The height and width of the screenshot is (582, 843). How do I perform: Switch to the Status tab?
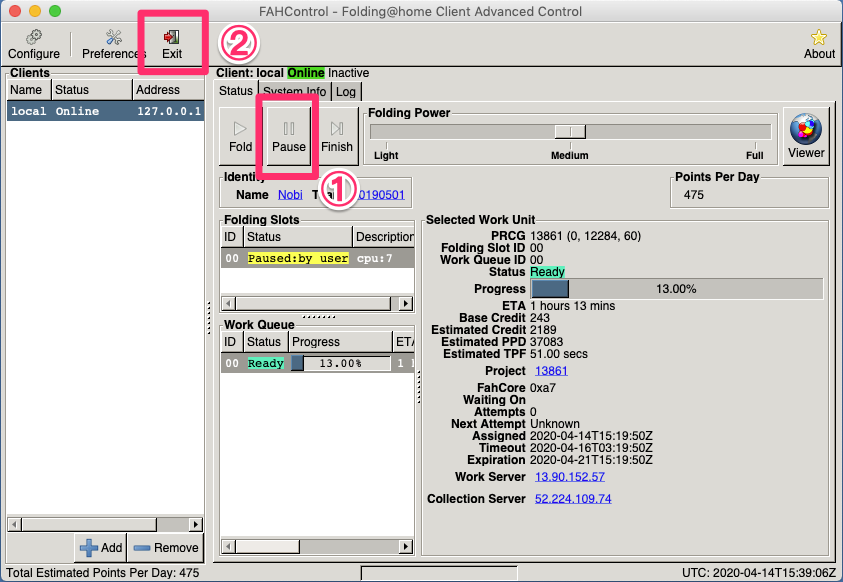(235, 91)
